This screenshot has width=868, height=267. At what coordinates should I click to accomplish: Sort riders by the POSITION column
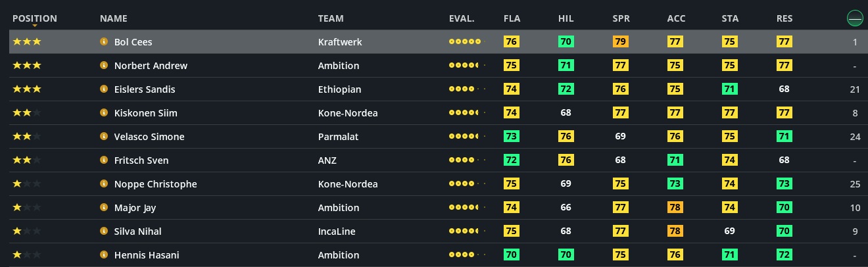point(35,18)
